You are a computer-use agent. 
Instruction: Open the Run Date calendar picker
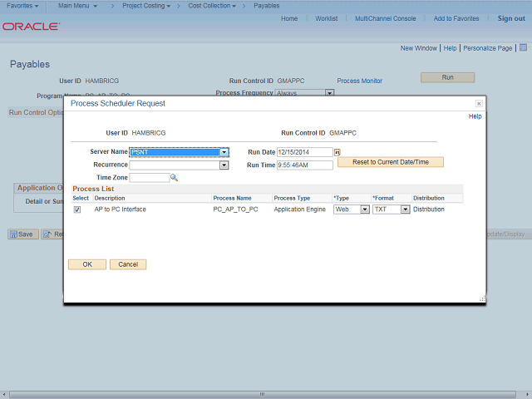click(x=337, y=153)
